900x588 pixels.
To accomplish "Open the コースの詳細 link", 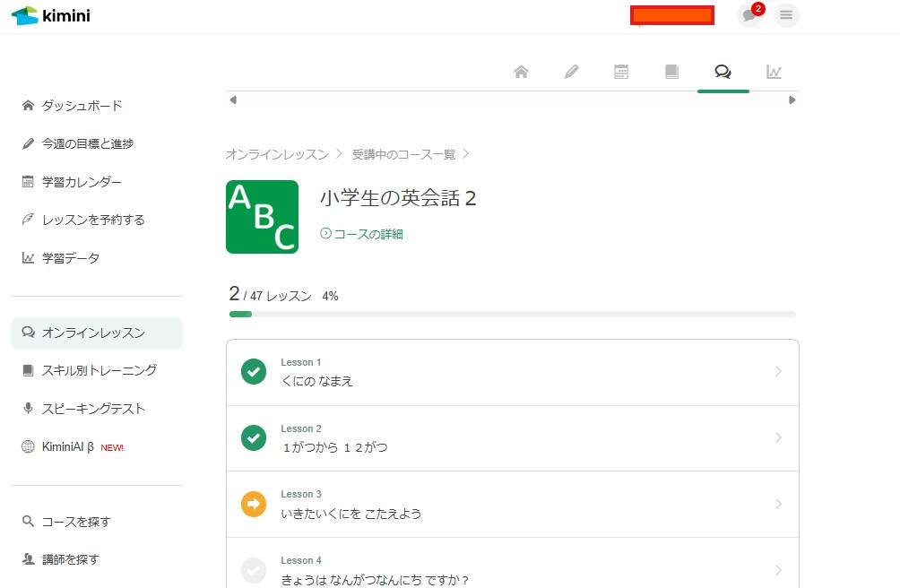I will click(362, 234).
